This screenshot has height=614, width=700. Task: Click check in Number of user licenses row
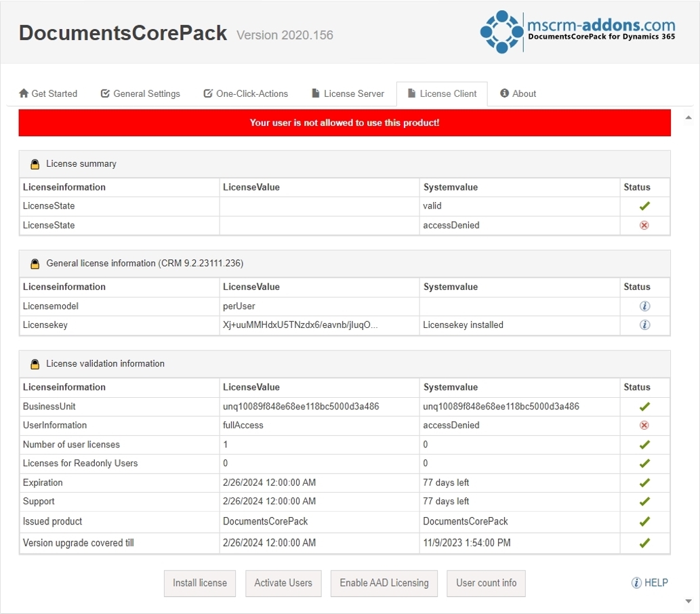pyautogui.click(x=644, y=445)
